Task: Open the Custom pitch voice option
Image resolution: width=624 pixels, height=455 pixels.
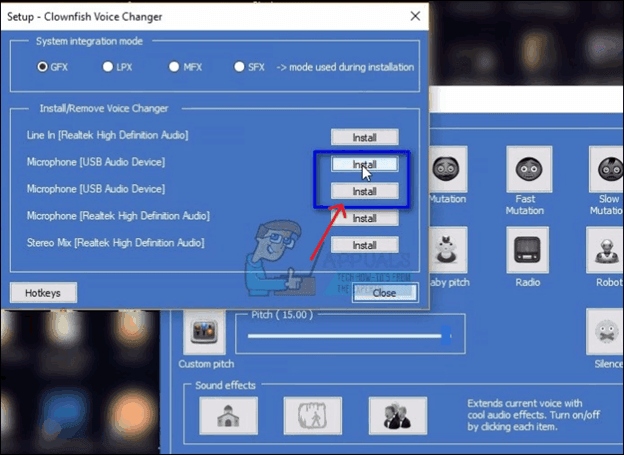Action: click(207, 331)
